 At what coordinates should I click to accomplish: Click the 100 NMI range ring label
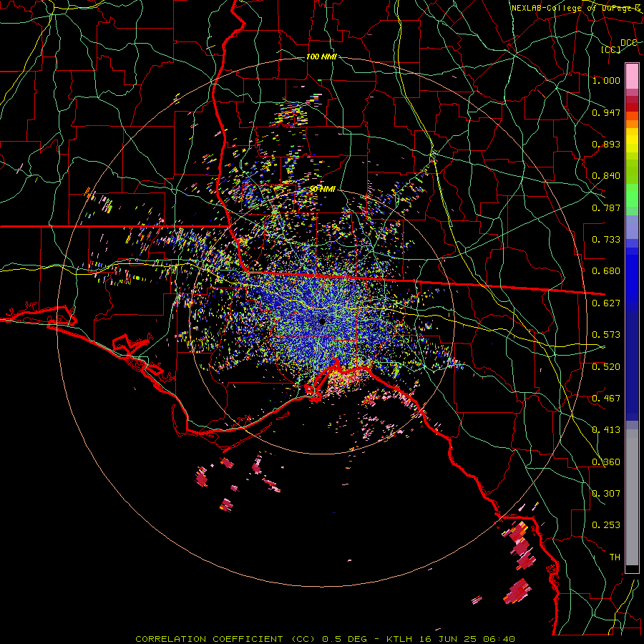pos(321,57)
